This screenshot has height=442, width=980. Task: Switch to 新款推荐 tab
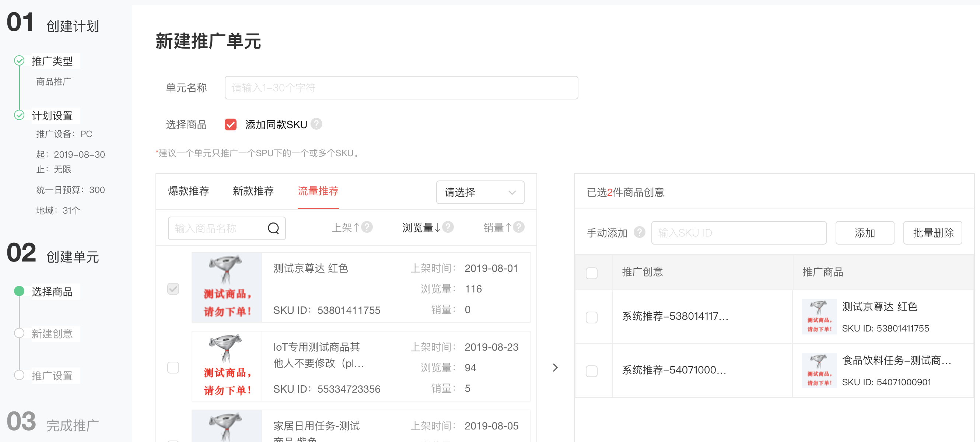click(x=253, y=191)
